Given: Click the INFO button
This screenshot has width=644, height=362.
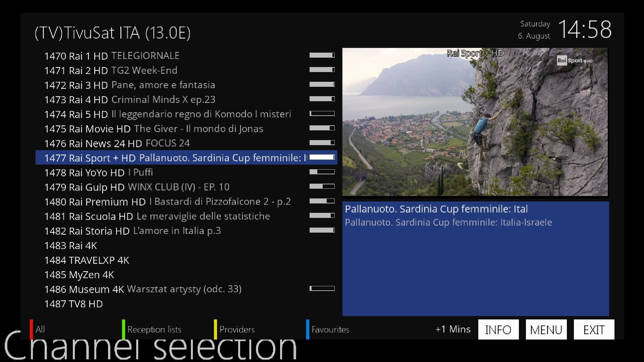Looking at the screenshot, I should (x=498, y=329).
